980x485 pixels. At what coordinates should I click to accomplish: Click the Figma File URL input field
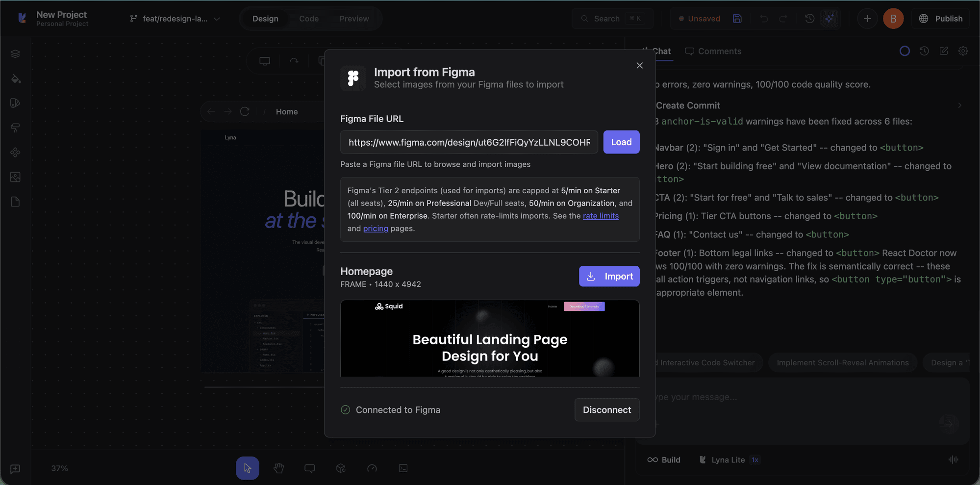(x=469, y=142)
